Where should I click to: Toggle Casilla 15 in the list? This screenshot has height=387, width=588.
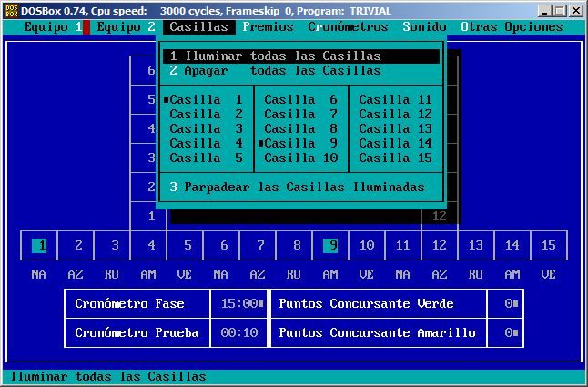(395, 158)
